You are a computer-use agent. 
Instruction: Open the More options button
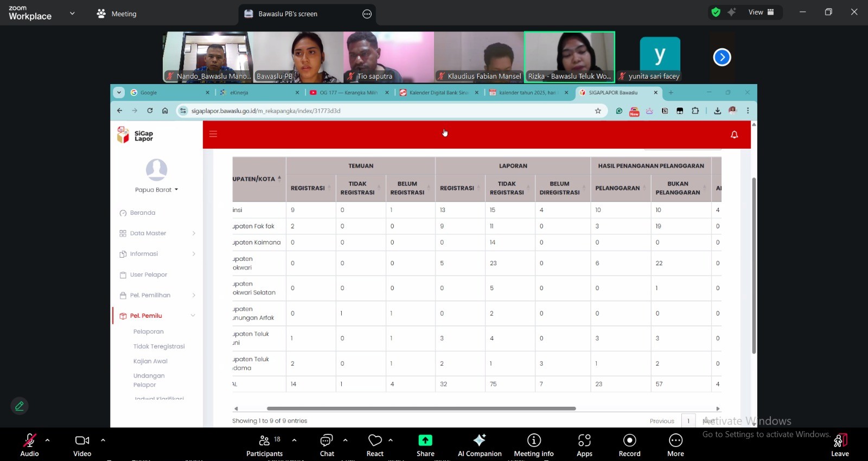(675, 441)
